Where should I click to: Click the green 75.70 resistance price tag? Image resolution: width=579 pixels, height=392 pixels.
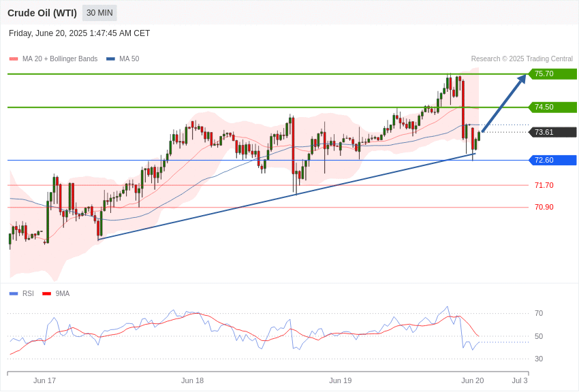(553, 73)
